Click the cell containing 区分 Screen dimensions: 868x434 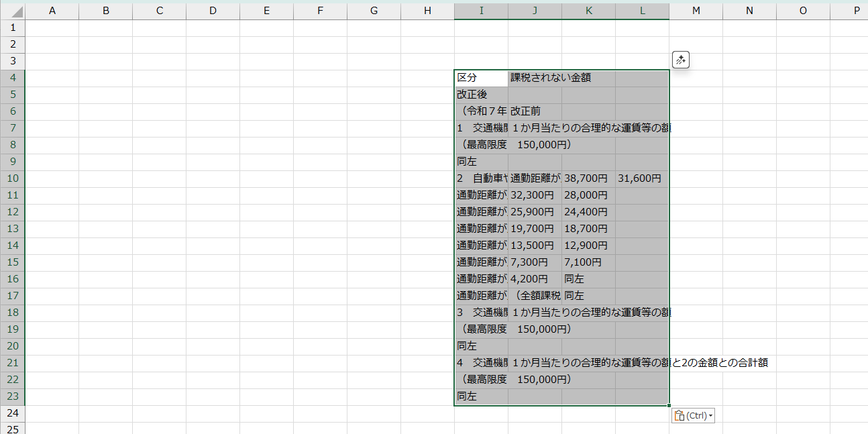tap(481, 78)
